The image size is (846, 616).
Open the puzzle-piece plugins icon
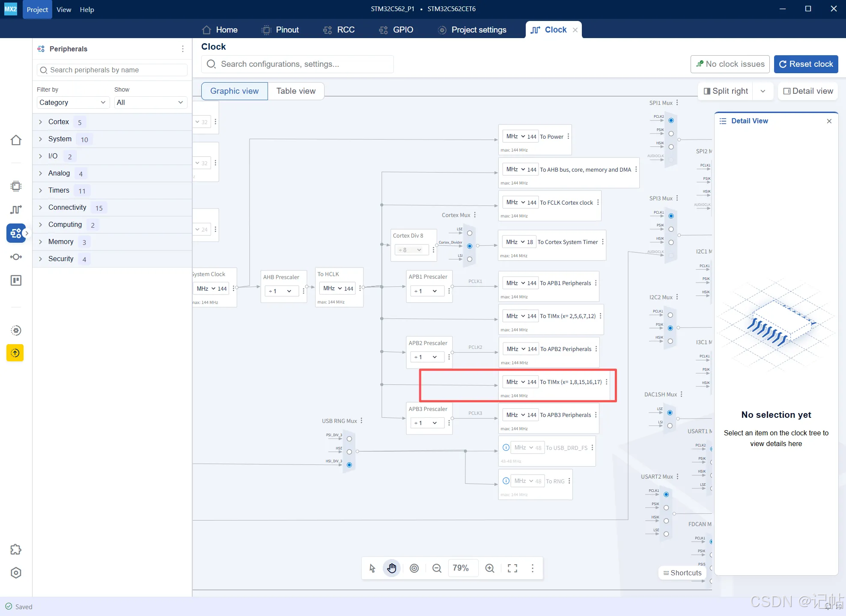pos(16,549)
